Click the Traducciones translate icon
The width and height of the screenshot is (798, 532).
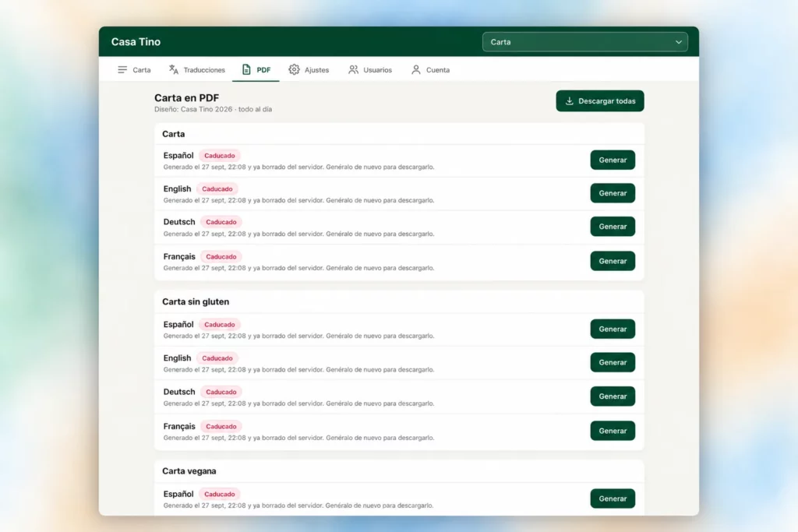(x=174, y=69)
